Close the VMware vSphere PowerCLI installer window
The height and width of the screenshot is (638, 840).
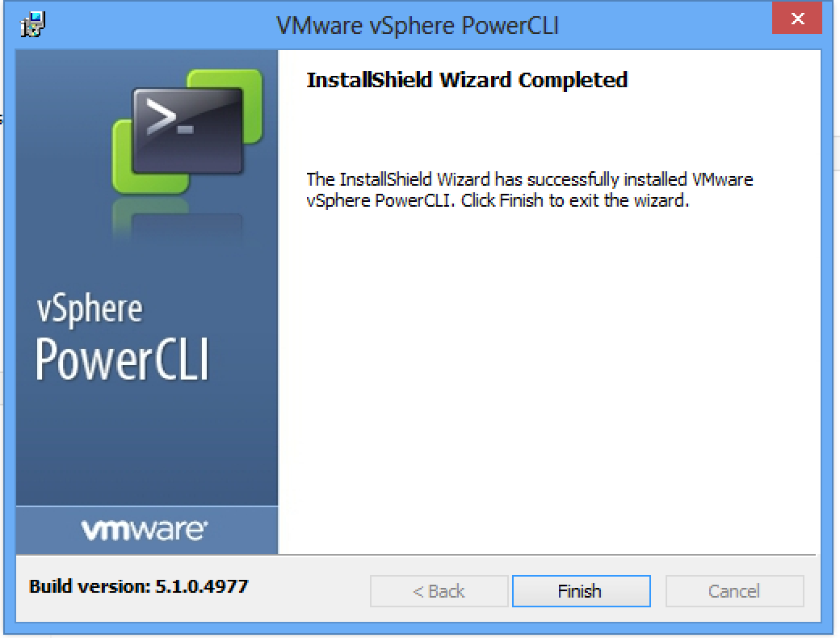pyautogui.click(x=797, y=19)
